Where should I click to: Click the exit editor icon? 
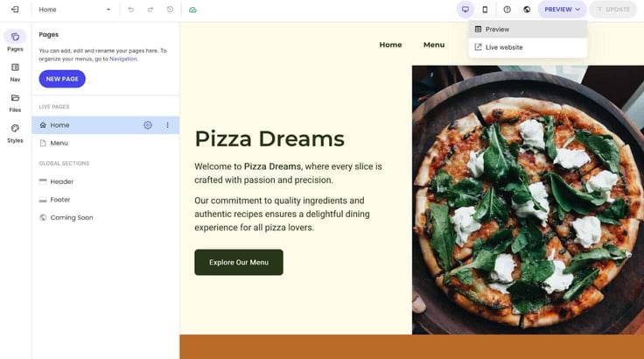pos(15,10)
